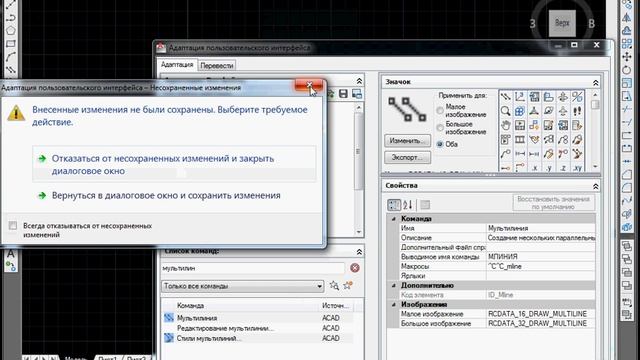
Task: Switch properties to categorized view
Action: pos(393,204)
